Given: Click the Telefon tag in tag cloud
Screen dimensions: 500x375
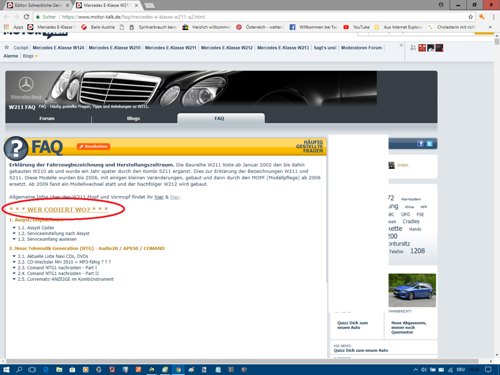Looking at the screenshot, I should coord(396,252).
